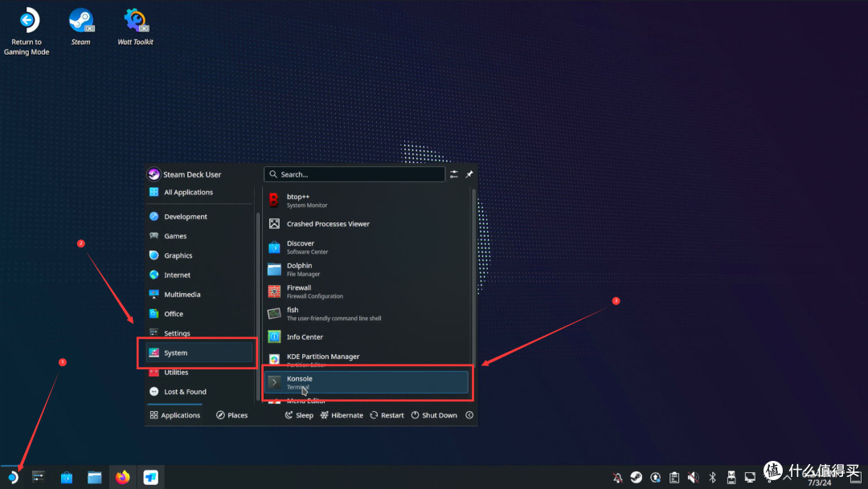Open Dolphin file manager from taskbar

click(95, 477)
